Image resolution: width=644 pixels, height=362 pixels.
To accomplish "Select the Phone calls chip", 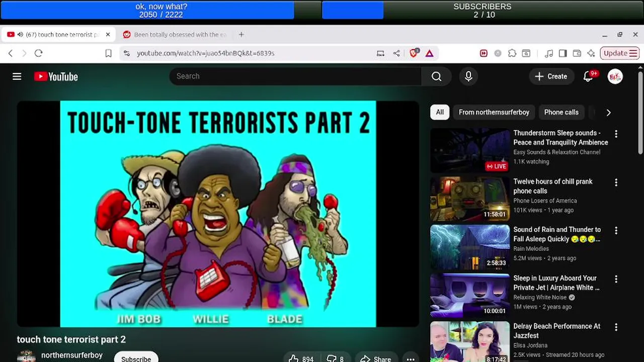I will (561, 113).
